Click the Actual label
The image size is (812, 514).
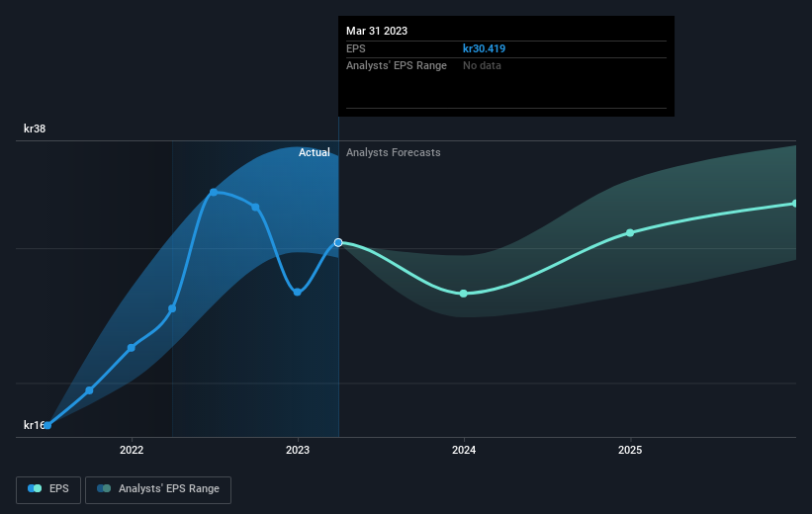click(314, 152)
